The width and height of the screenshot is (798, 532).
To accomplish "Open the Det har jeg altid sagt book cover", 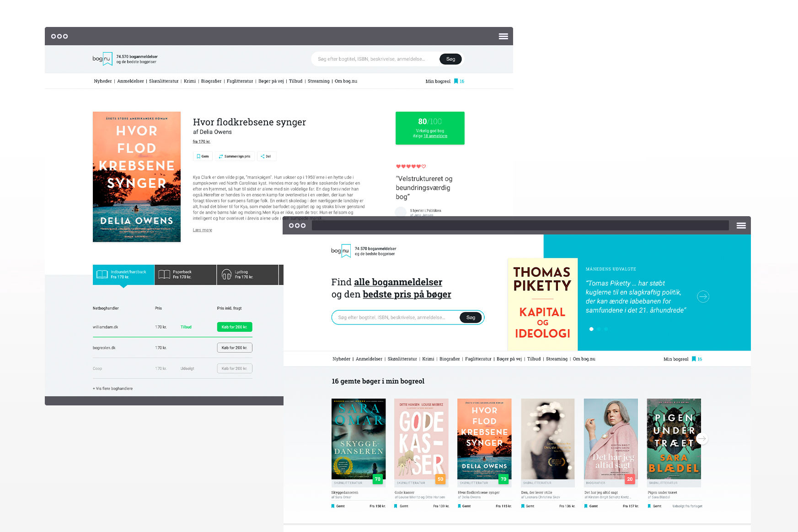I will click(611, 439).
